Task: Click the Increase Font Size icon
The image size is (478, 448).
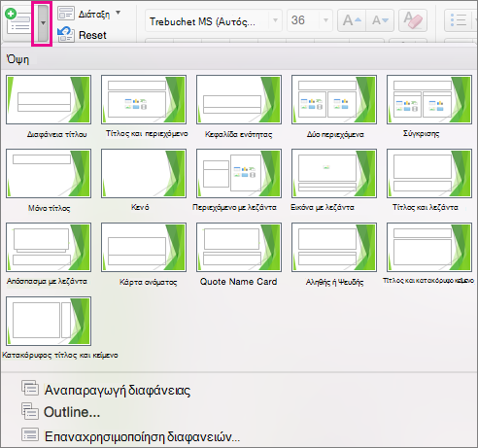Action: tap(352, 20)
